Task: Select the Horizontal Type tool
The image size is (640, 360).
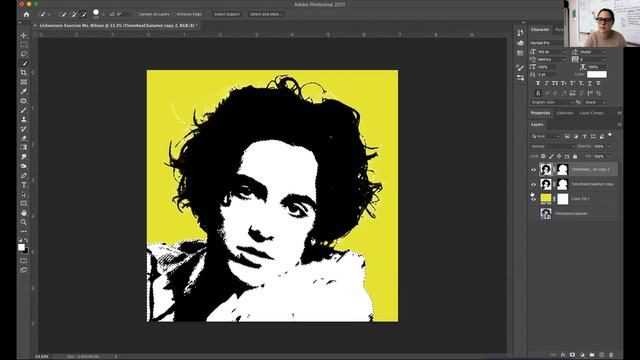Action: coord(24,185)
